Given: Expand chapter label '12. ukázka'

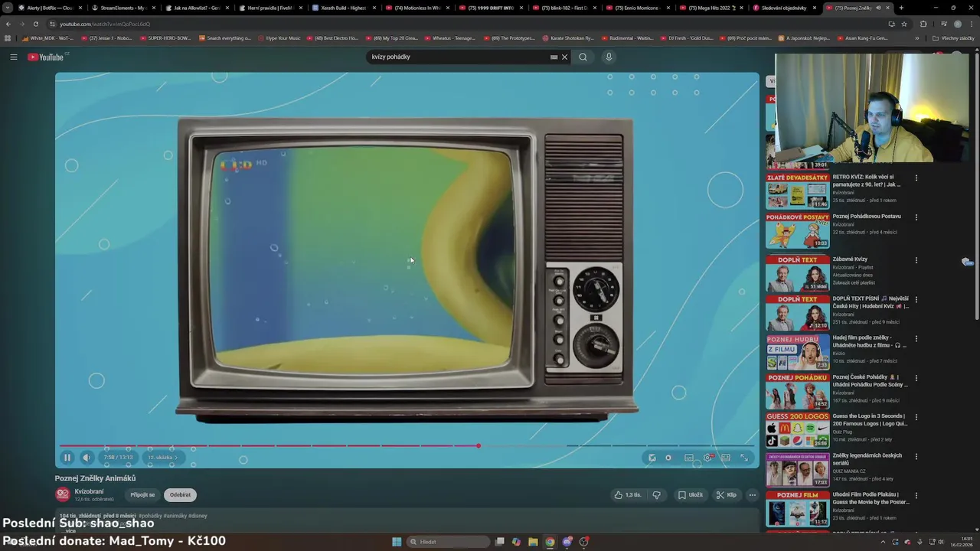Looking at the screenshot, I should click(x=162, y=458).
